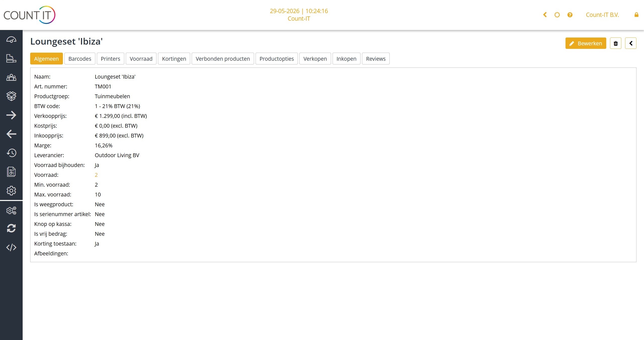Open the dashboard gauge icon in sidebar
This screenshot has height=340, width=644.
click(x=11, y=40)
